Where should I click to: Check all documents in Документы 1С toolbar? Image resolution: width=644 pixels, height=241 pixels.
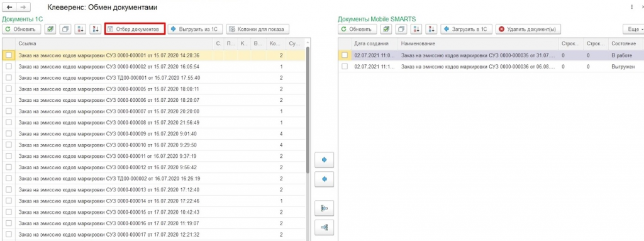50,29
